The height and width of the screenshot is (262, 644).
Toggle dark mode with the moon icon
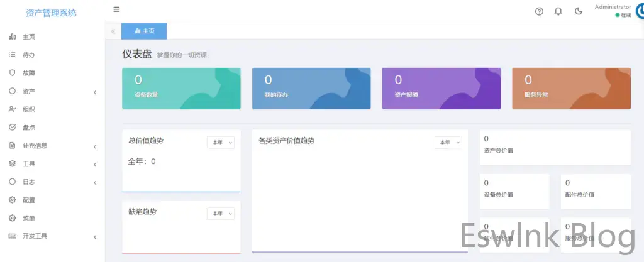coord(579,11)
